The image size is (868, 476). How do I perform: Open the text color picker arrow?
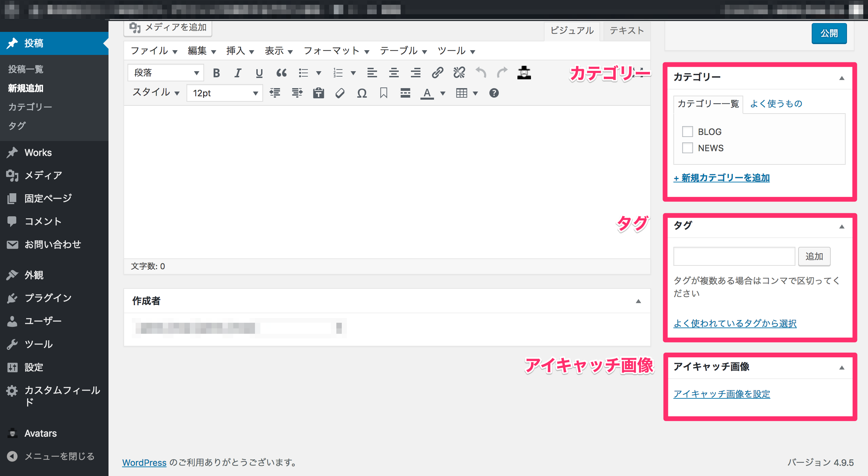[442, 93]
